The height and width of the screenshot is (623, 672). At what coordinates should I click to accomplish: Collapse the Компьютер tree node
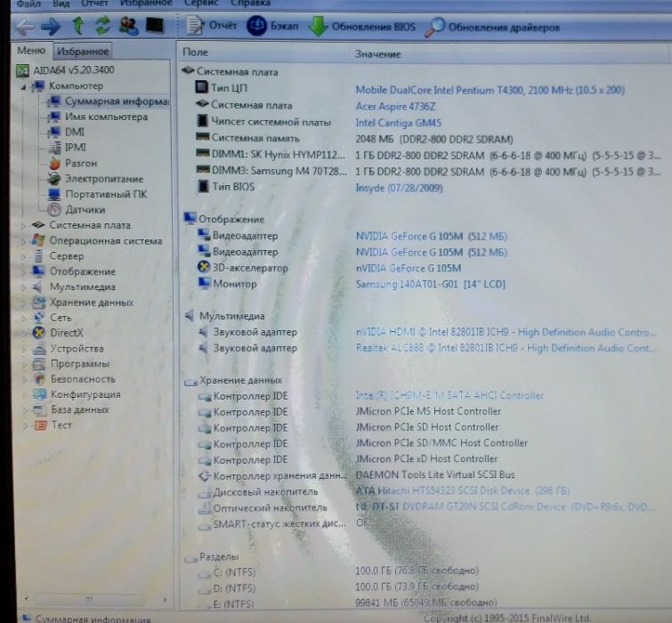coord(23,87)
